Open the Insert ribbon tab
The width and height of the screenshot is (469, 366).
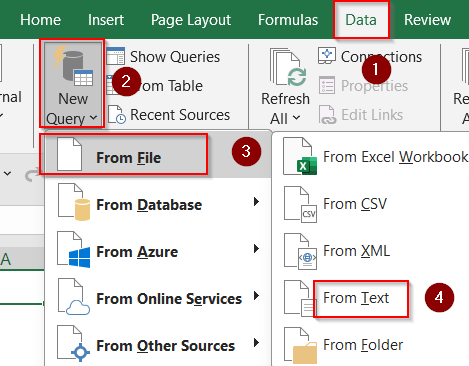pyautogui.click(x=106, y=20)
